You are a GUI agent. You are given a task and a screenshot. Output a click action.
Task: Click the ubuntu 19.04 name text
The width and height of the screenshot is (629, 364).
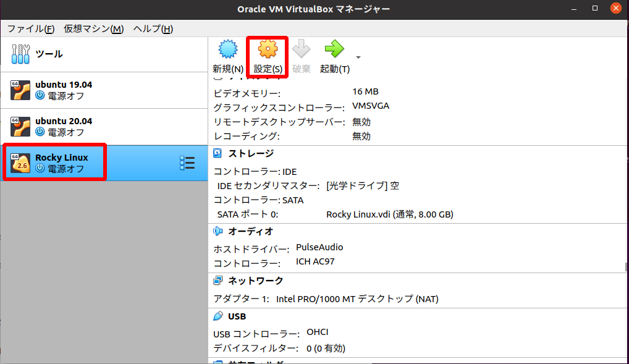click(x=64, y=85)
